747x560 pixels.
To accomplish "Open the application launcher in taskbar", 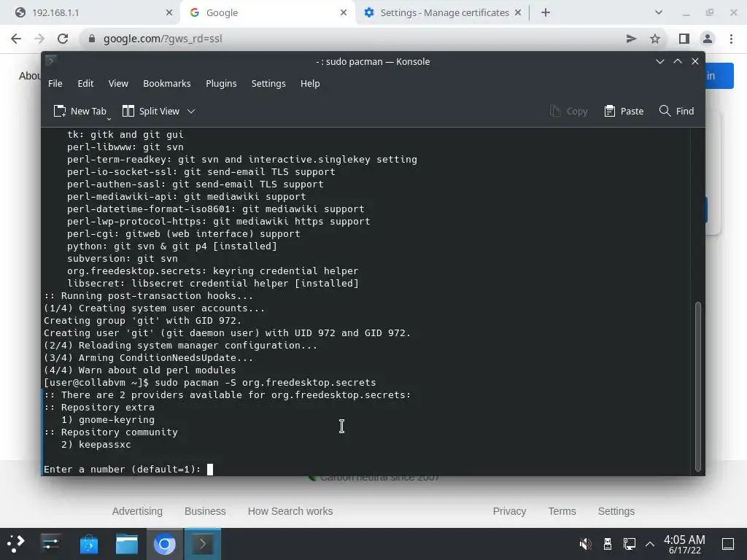I will [15, 544].
